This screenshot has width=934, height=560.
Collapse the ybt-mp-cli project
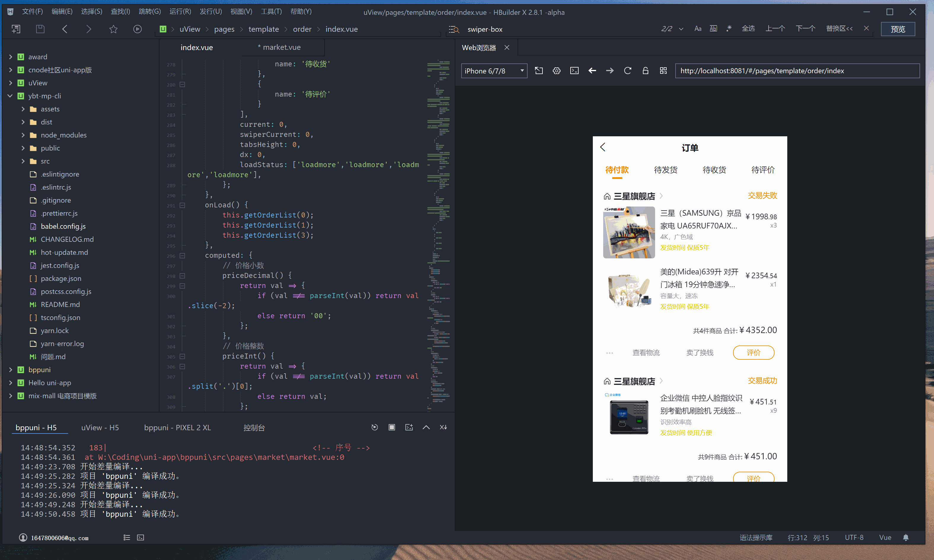(11, 96)
